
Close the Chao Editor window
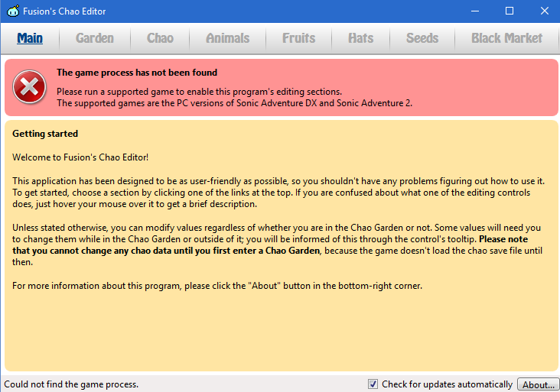point(543,11)
